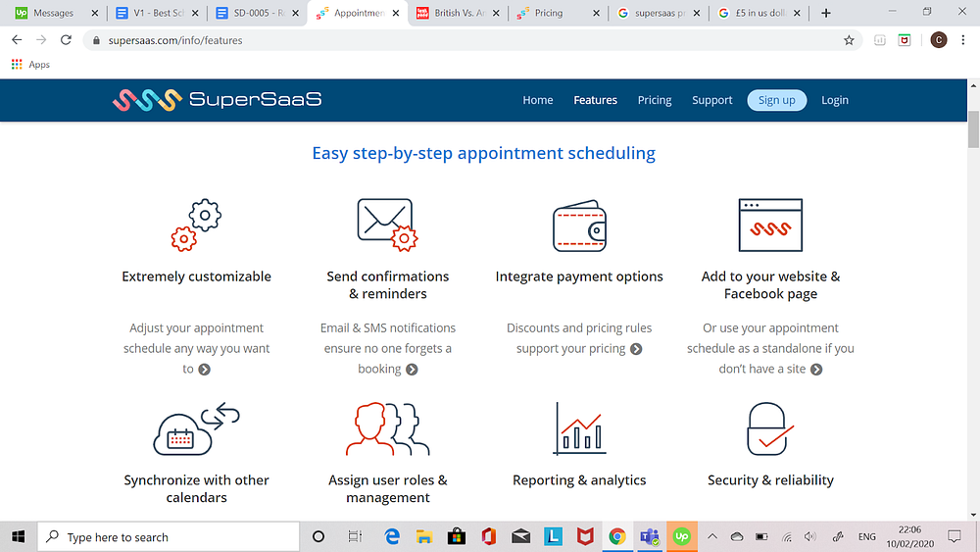Click the cloud calendar sync icon
Screen dimensions: 980x552
196,428
